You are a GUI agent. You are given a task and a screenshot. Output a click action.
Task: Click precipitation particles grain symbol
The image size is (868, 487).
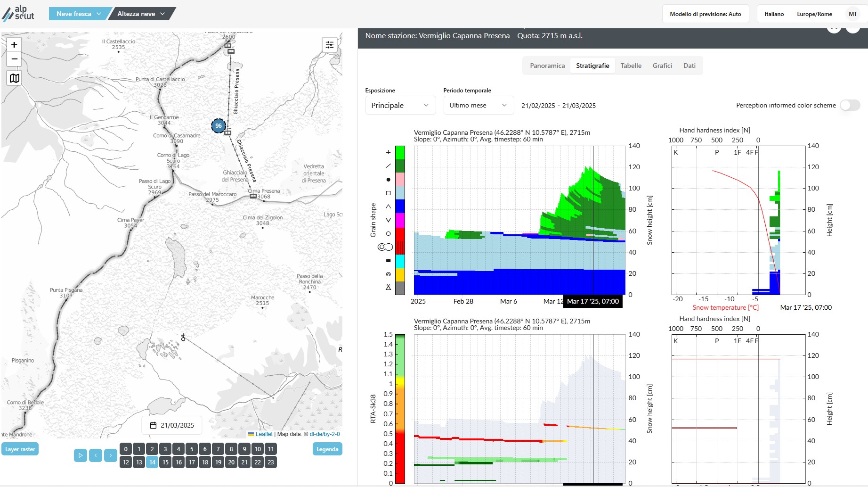[x=388, y=152]
